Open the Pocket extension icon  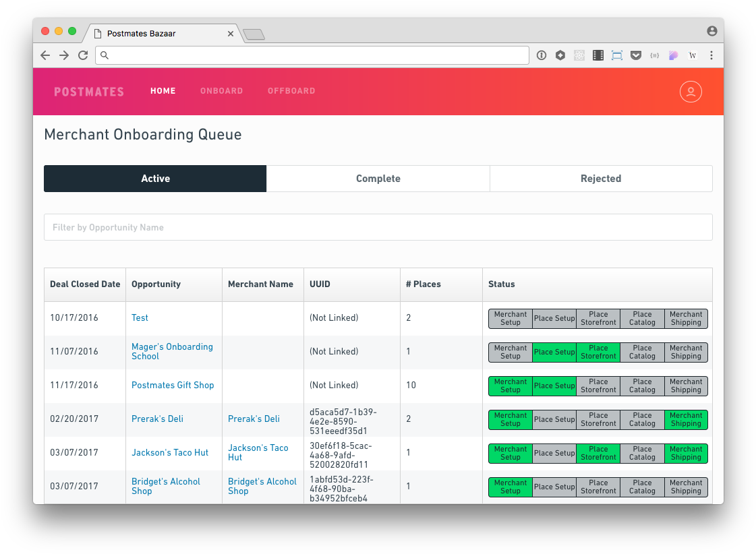point(636,55)
